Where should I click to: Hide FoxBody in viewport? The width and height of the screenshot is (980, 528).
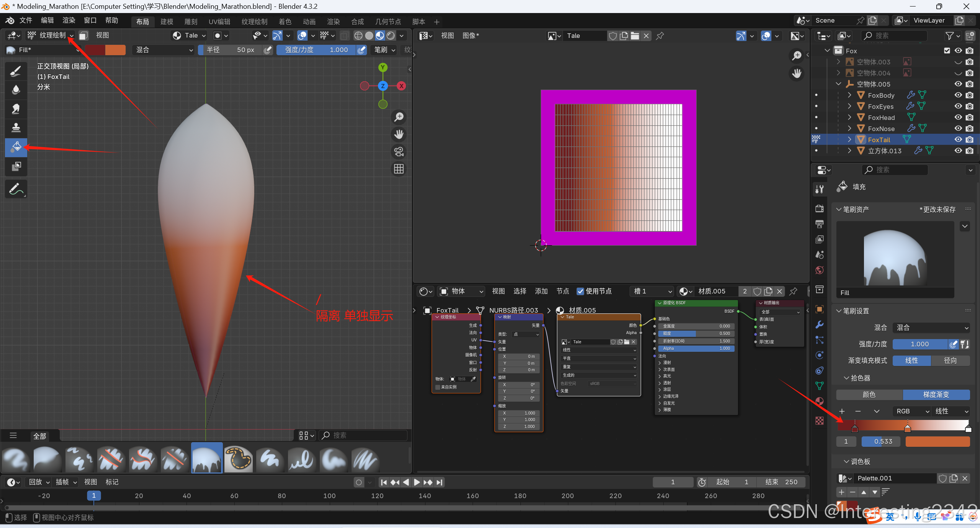[x=958, y=95]
